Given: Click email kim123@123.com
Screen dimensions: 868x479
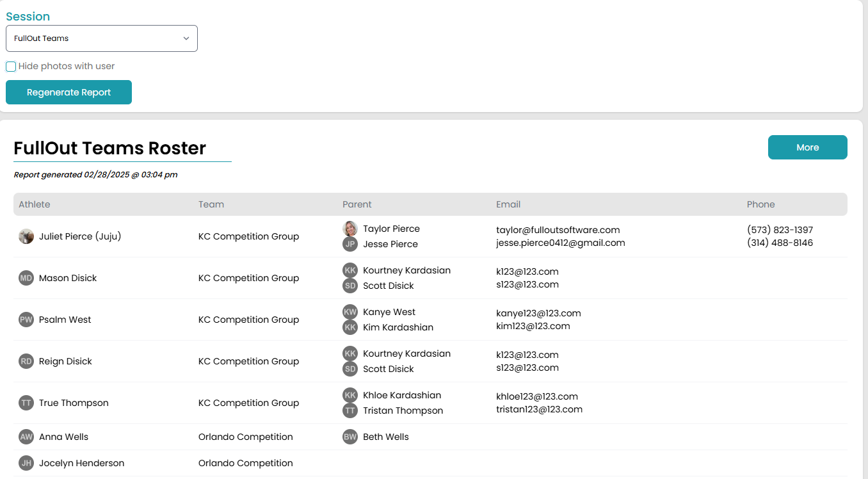Looking at the screenshot, I should tap(533, 326).
